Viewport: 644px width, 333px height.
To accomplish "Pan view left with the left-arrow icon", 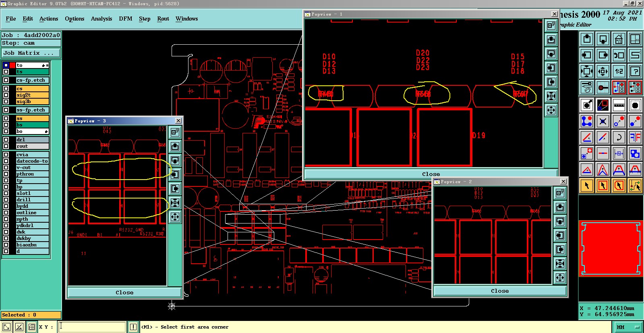I will click(587, 55).
